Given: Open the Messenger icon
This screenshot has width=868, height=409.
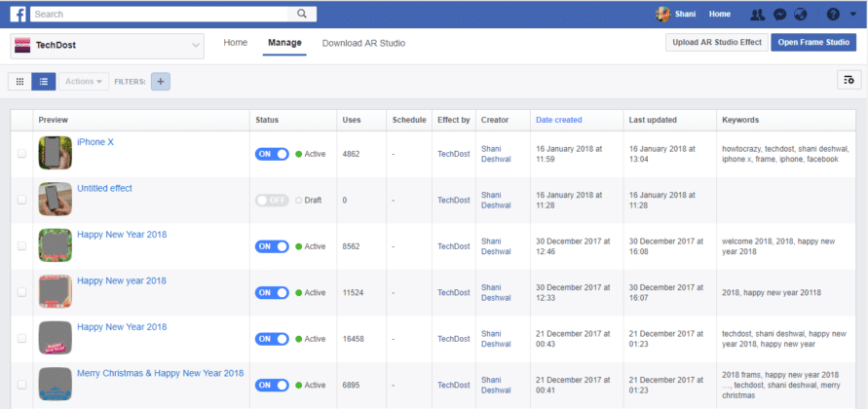Looking at the screenshot, I should (x=779, y=15).
